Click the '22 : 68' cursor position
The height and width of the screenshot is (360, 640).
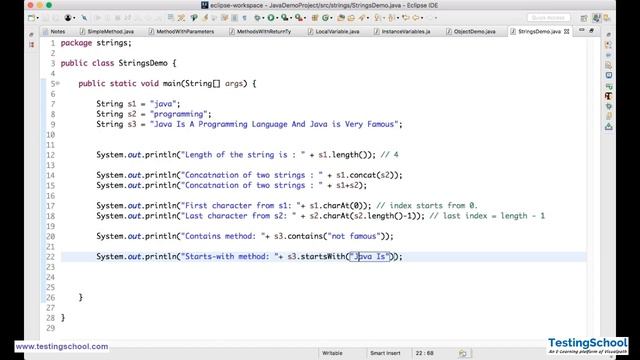tap(424, 353)
